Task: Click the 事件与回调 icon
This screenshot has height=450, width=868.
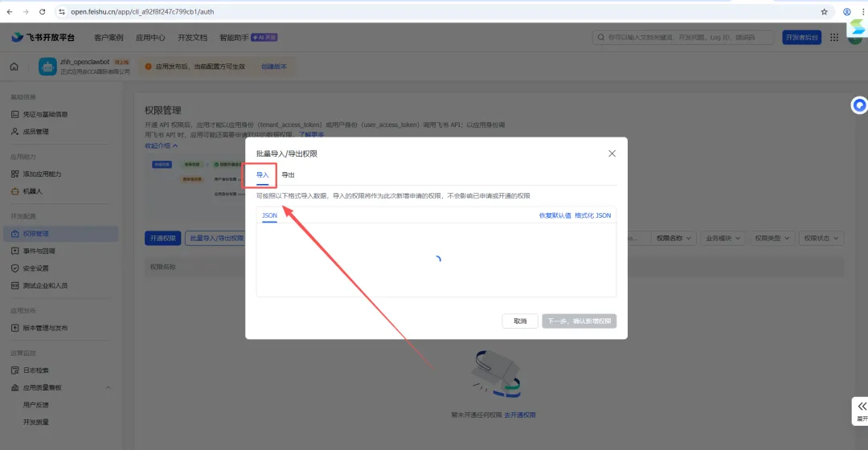Action: tap(15, 252)
